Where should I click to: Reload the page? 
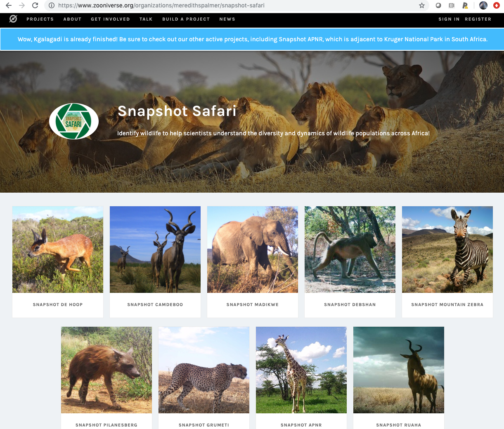point(35,6)
